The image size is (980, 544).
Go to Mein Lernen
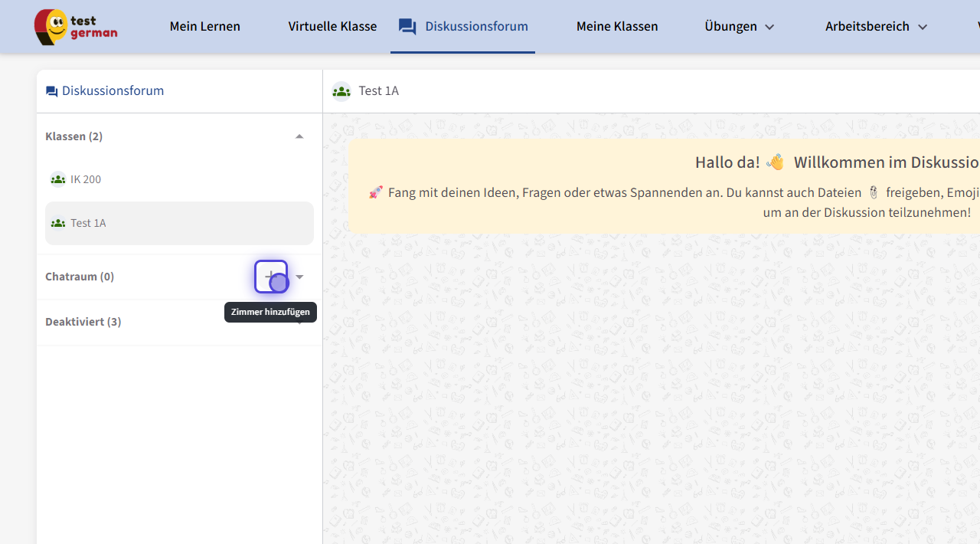tap(204, 27)
